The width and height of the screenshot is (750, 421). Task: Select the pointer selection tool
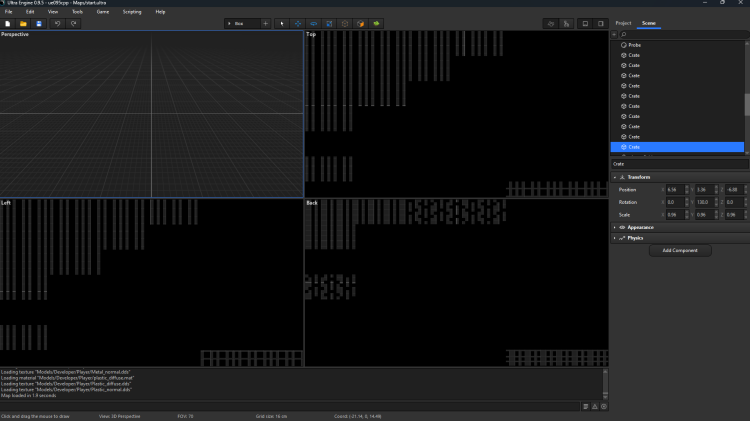(x=282, y=23)
